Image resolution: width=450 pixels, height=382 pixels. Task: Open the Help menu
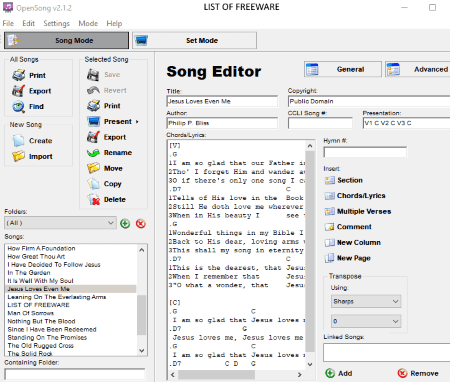point(114,23)
